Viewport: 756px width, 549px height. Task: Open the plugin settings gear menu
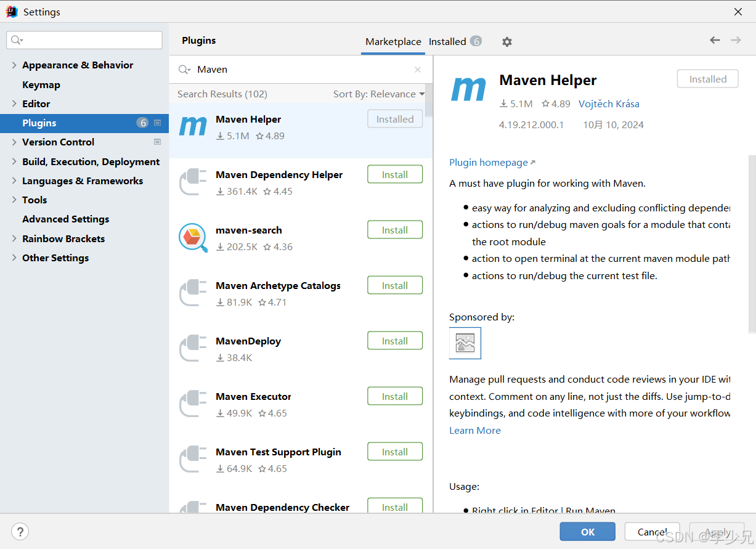(x=506, y=42)
